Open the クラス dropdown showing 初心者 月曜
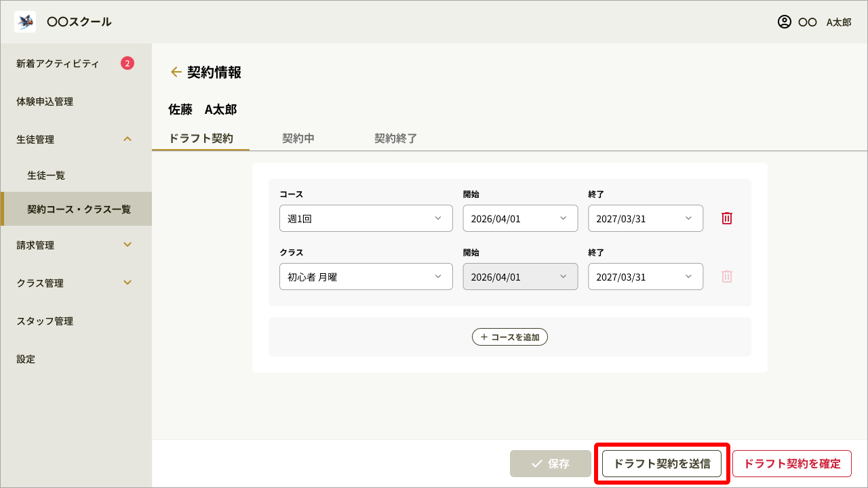Viewport: 868px width, 488px height. [x=366, y=277]
